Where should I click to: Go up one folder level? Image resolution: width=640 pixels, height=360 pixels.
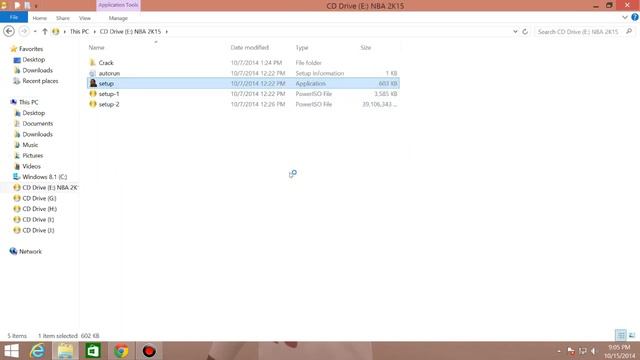click(45, 31)
